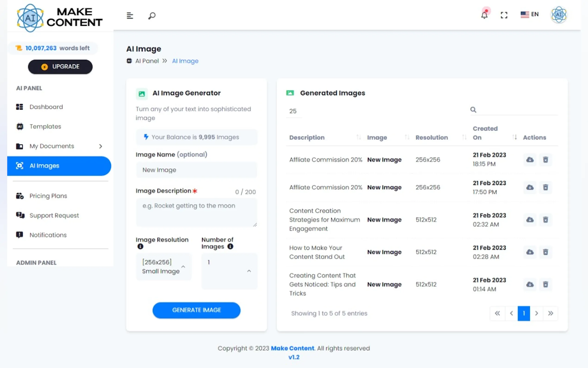The width and height of the screenshot is (588, 368).
Task: Open the user avatar profile menu
Action: point(559,15)
